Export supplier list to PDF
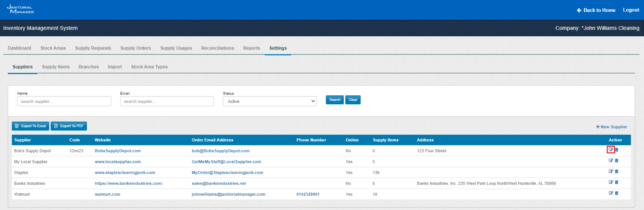 pyautogui.click(x=69, y=126)
